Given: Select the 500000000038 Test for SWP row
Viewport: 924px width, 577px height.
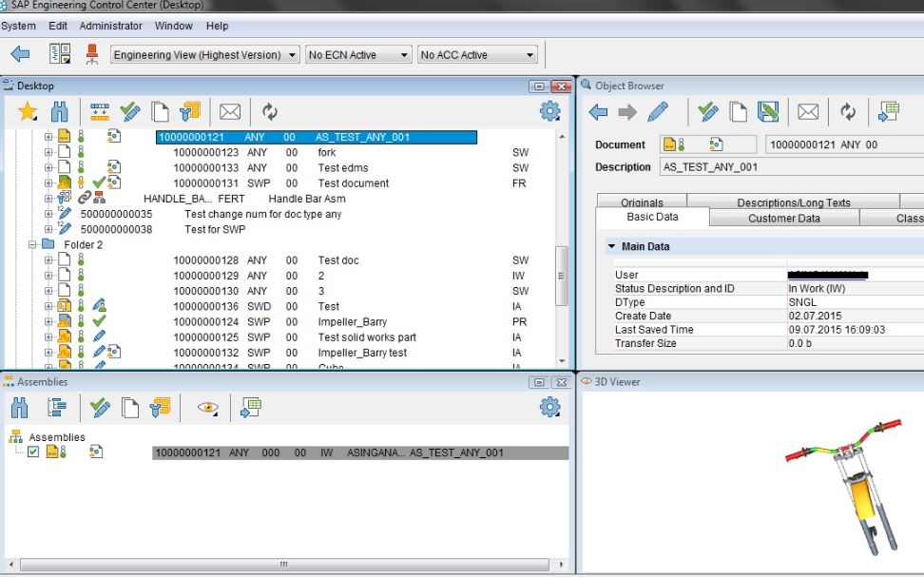Looking at the screenshot, I should tap(163, 229).
